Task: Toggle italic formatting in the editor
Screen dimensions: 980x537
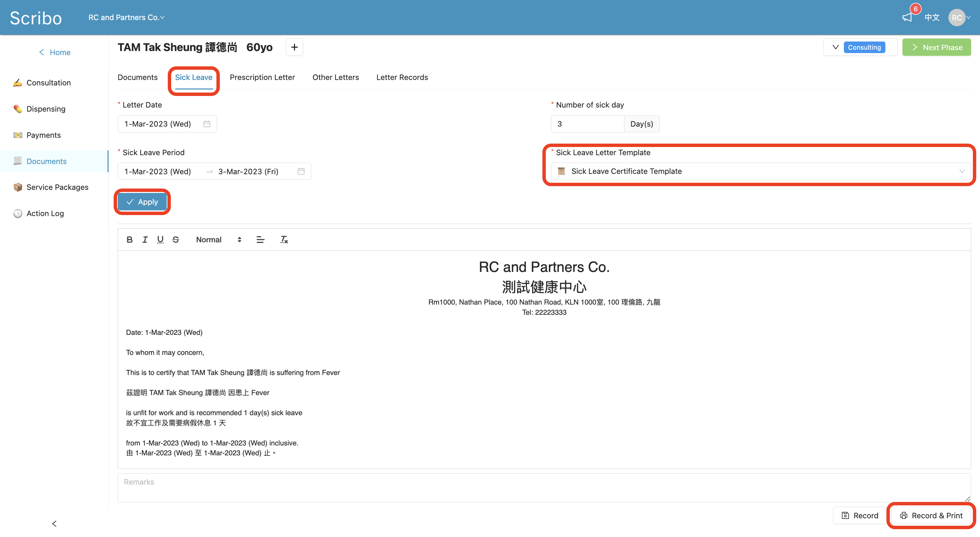Action: [x=145, y=239]
